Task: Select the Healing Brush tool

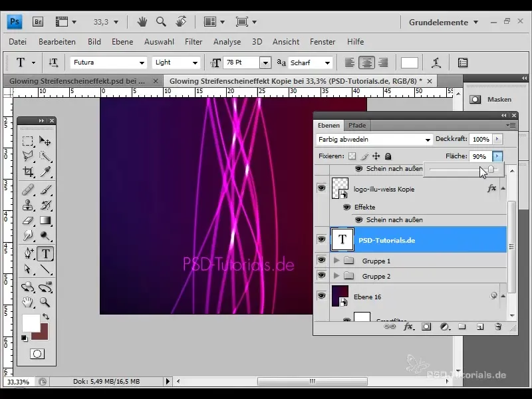Action: coord(28,190)
